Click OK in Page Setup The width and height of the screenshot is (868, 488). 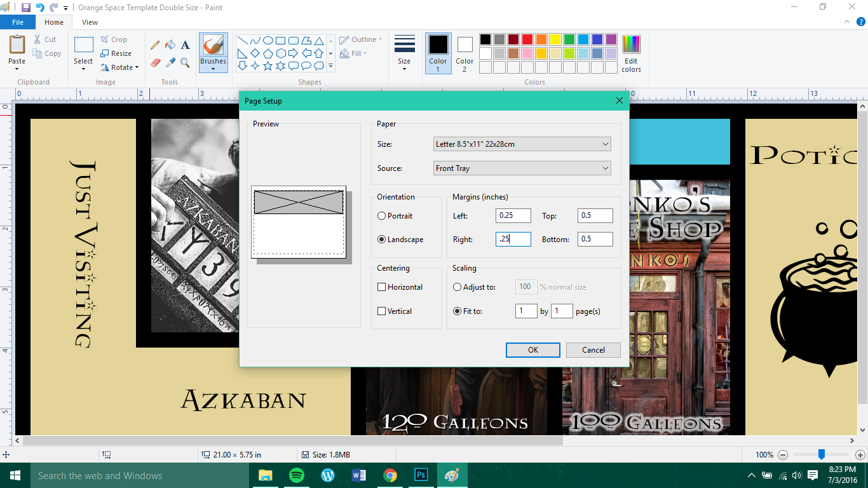pos(532,350)
